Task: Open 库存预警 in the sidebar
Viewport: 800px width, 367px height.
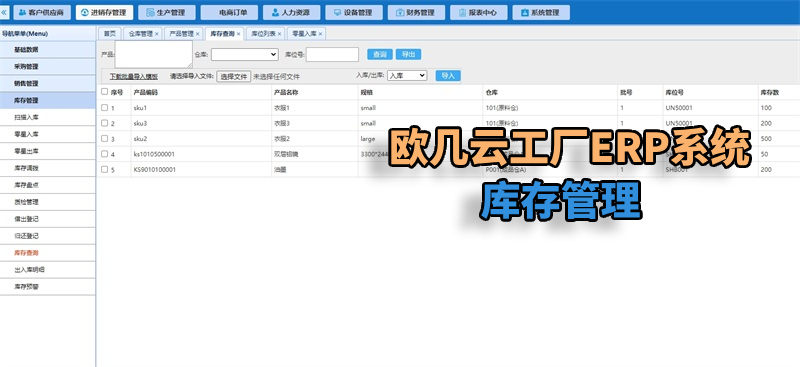Action: point(47,287)
